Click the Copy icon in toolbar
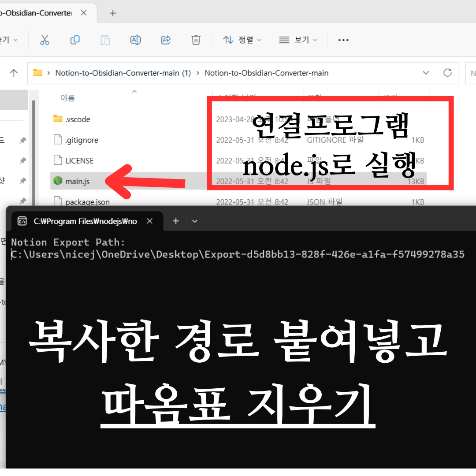Viewport: 476px width, 476px height. (x=75, y=40)
